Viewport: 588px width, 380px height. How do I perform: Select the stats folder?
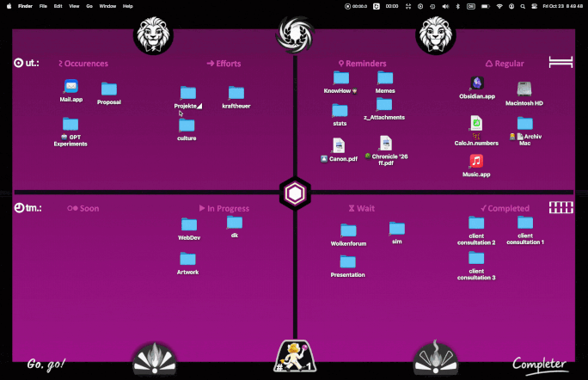[x=340, y=111]
